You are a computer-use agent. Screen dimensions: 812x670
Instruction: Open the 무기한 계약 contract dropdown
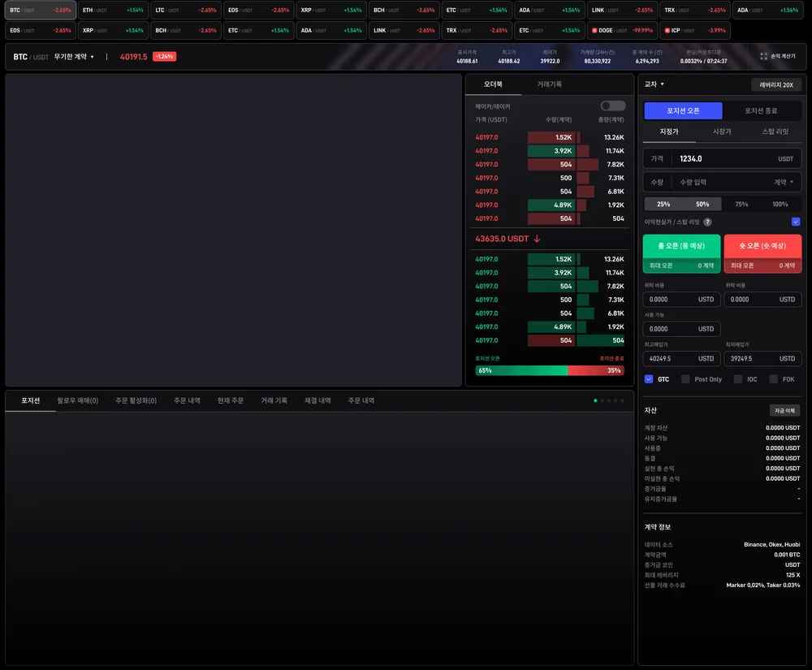tap(75, 57)
